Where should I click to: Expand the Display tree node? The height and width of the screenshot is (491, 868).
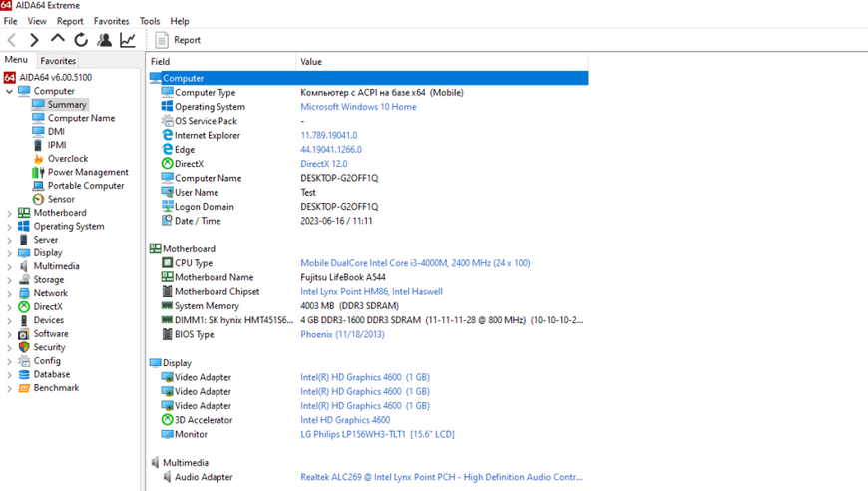[9, 252]
